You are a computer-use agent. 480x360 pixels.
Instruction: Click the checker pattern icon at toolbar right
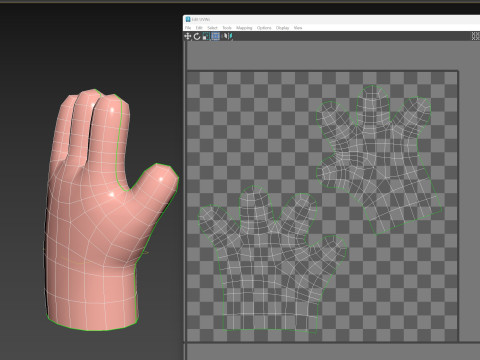(476, 36)
